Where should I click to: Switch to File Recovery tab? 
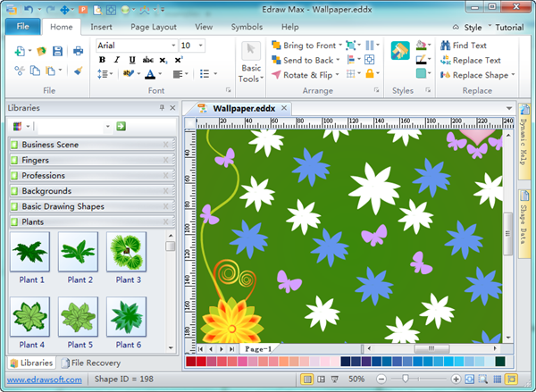91,363
